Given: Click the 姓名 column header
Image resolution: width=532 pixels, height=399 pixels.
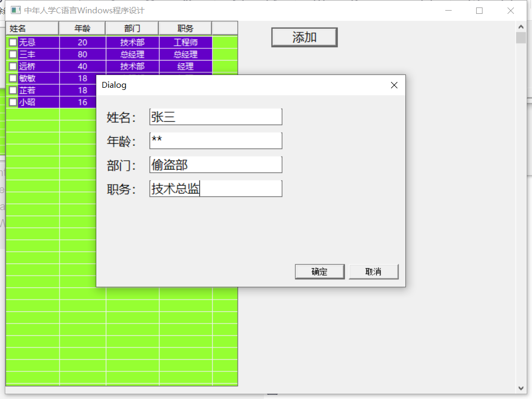Looking at the screenshot, I should click(32, 28).
